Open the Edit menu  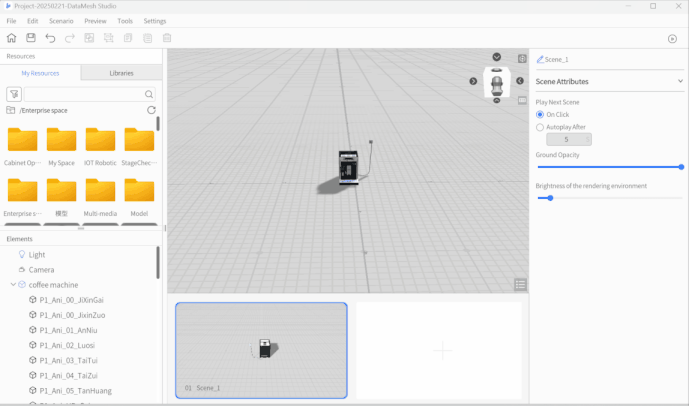tap(33, 21)
